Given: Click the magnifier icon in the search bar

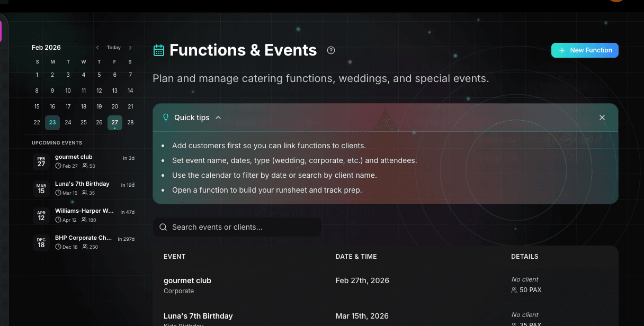Looking at the screenshot, I should 163,227.
